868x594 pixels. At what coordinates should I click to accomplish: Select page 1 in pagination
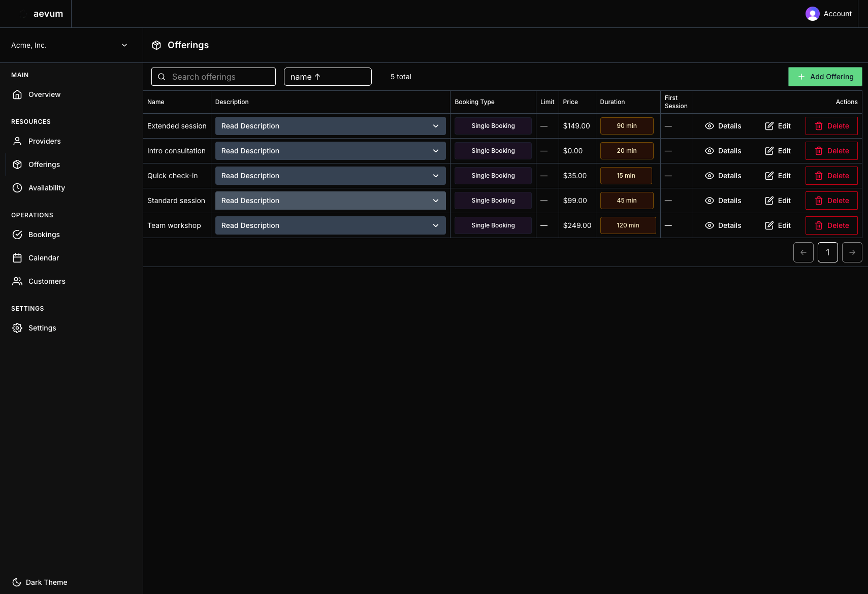[x=828, y=252]
